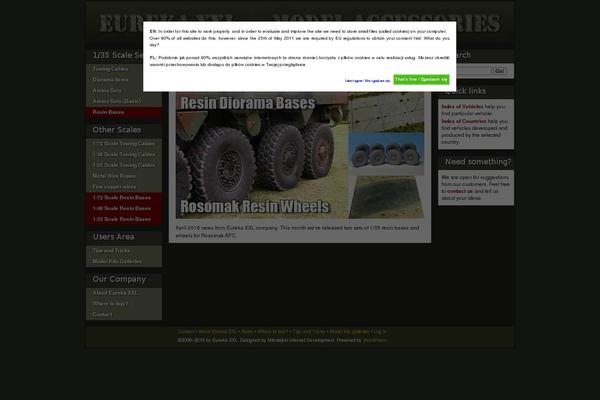Select the highlighted Resin Bases sidebar item
Viewport: 600px width, 400px height.
[x=124, y=112]
